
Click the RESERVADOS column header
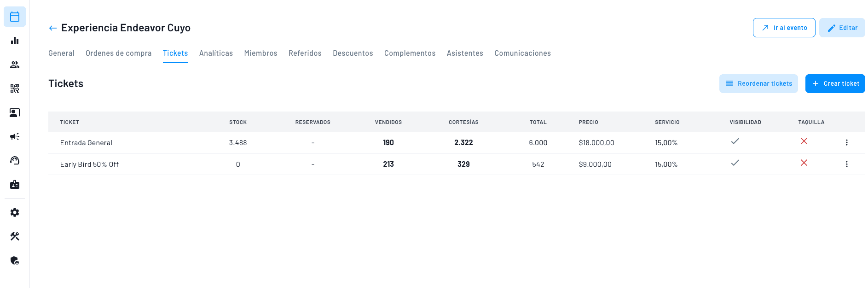click(313, 122)
